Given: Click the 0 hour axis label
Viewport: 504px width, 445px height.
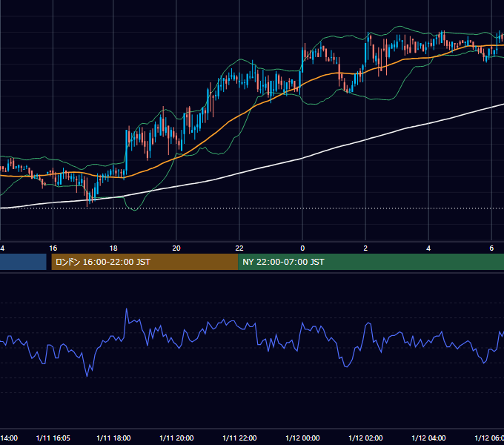Looking at the screenshot, I should pyautogui.click(x=302, y=248).
